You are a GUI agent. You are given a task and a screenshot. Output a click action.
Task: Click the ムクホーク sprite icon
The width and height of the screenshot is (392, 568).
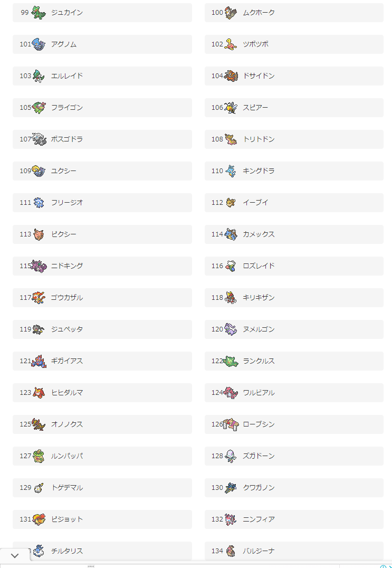(x=231, y=13)
